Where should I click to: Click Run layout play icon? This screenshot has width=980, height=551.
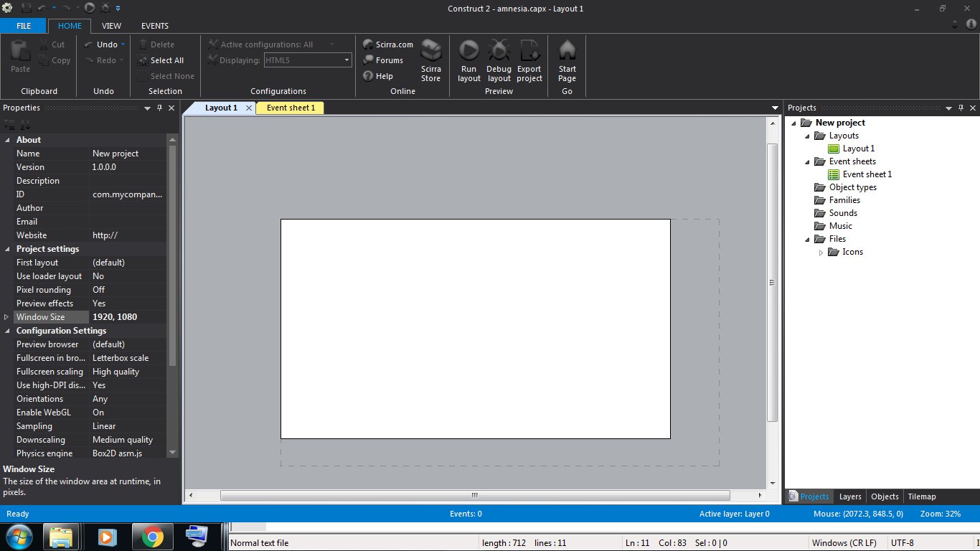pyautogui.click(x=468, y=50)
